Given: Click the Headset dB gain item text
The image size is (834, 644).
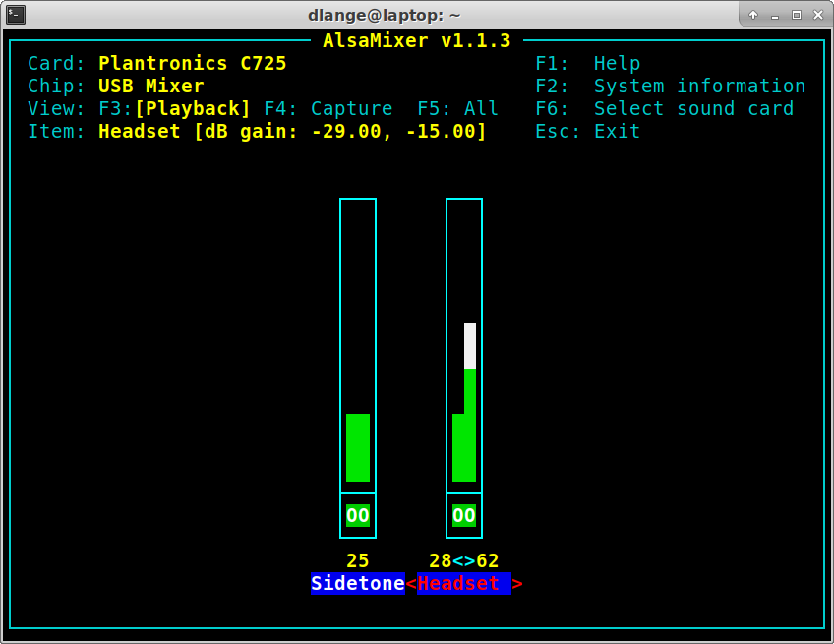Looking at the screenshot, I should click(292, 132).
